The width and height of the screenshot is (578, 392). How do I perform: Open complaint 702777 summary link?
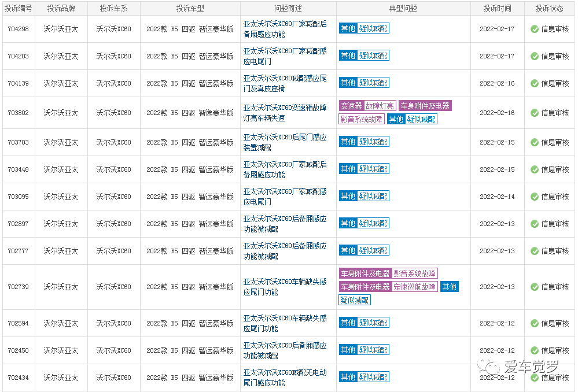tap(285, 252)
